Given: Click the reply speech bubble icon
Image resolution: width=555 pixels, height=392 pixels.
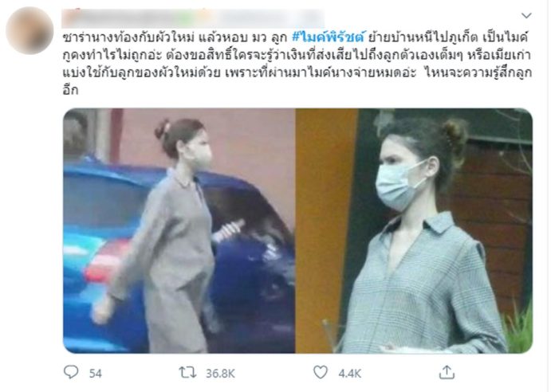Looking at the screenshot, I should click(x=71, y=372).
